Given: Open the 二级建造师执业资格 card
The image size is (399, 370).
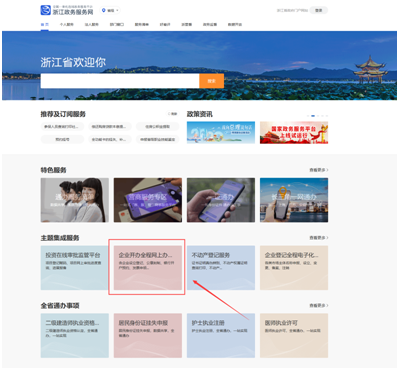Looking at the screenshot, I should 75,335.
